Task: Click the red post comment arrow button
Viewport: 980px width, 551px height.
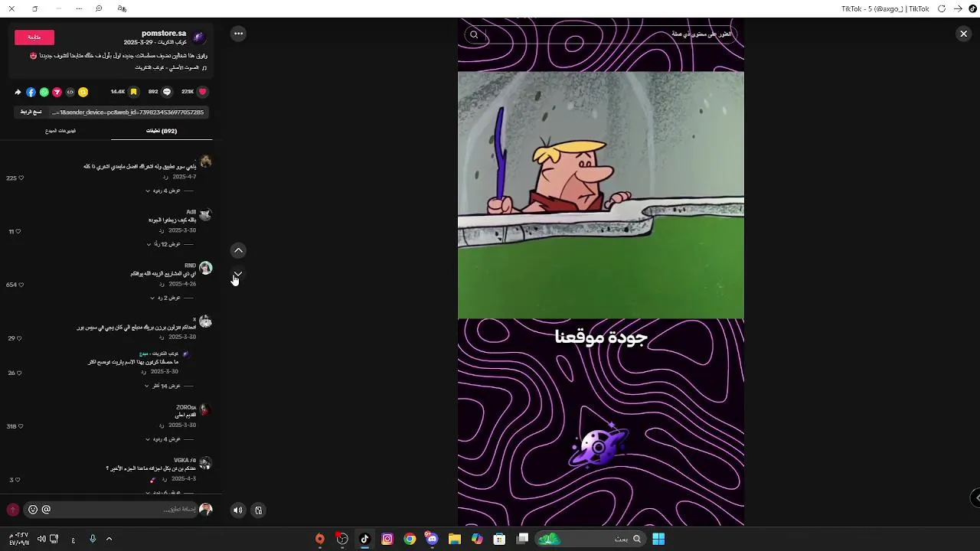Action: click(x=12, y=510)
